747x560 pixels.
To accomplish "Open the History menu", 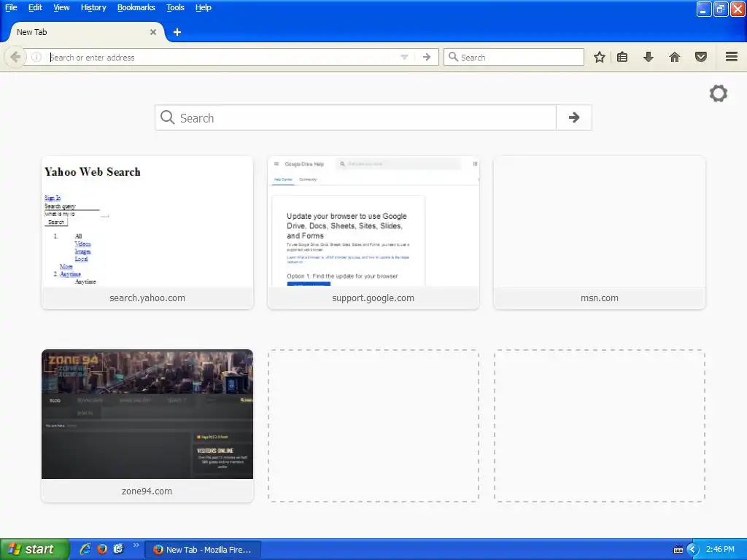I will point(93,7).
